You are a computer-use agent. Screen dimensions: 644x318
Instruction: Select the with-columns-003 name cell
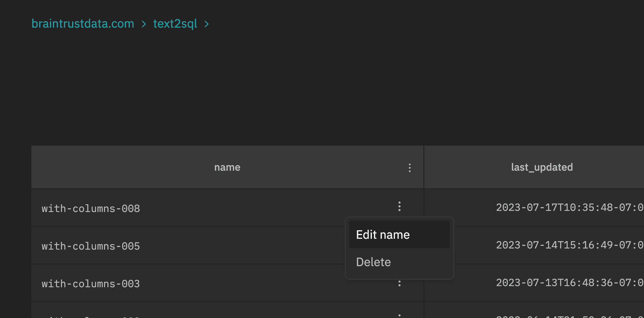pyautogui.click(x=91, y=284)
